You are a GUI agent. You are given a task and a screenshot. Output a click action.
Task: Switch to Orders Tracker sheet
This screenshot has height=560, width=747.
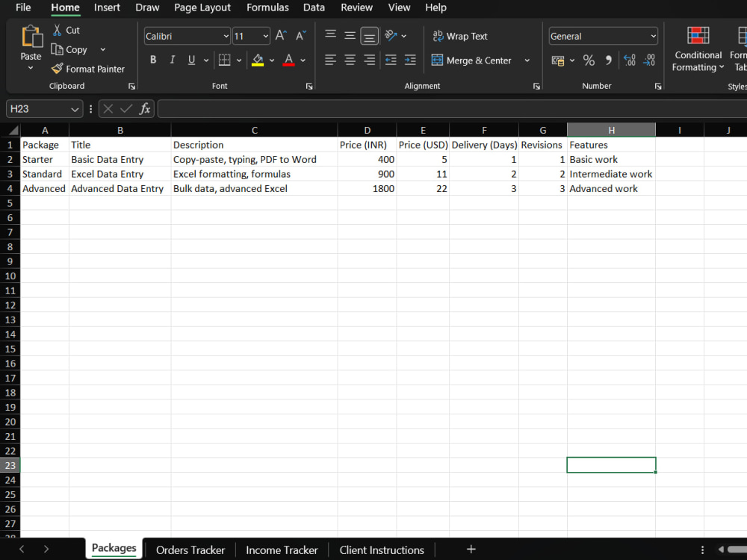click(190, 550)
